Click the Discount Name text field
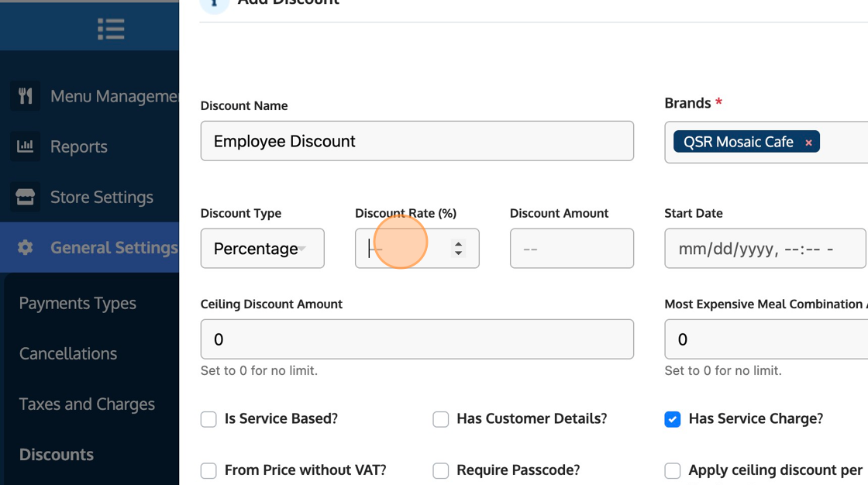This screenshot has height=485, width=868. (x=417, y=141)
